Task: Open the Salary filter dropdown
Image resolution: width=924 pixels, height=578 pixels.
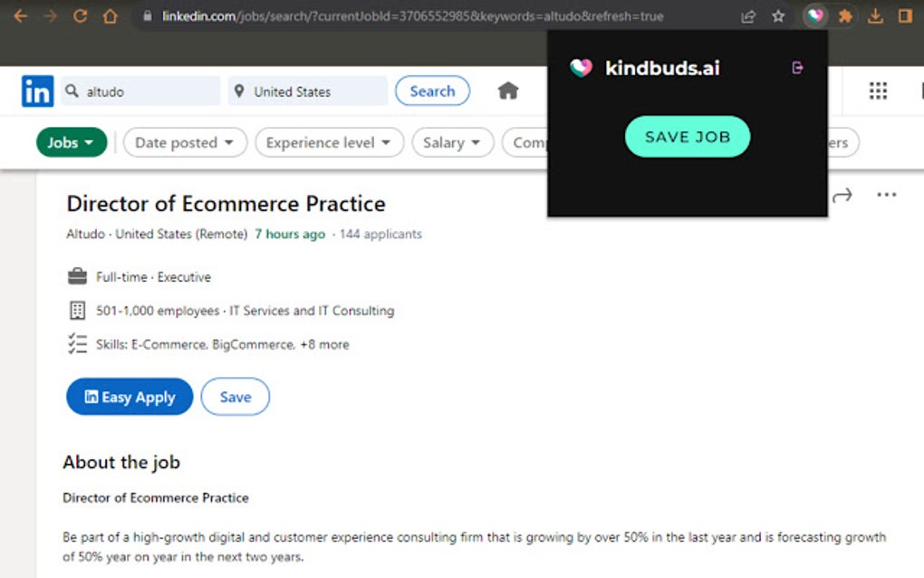Action: point(452,142)
